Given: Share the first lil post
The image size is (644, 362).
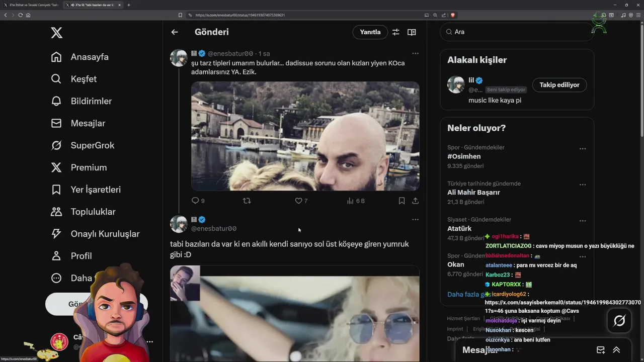Looking at the screenshot, I should coord(416,201).
